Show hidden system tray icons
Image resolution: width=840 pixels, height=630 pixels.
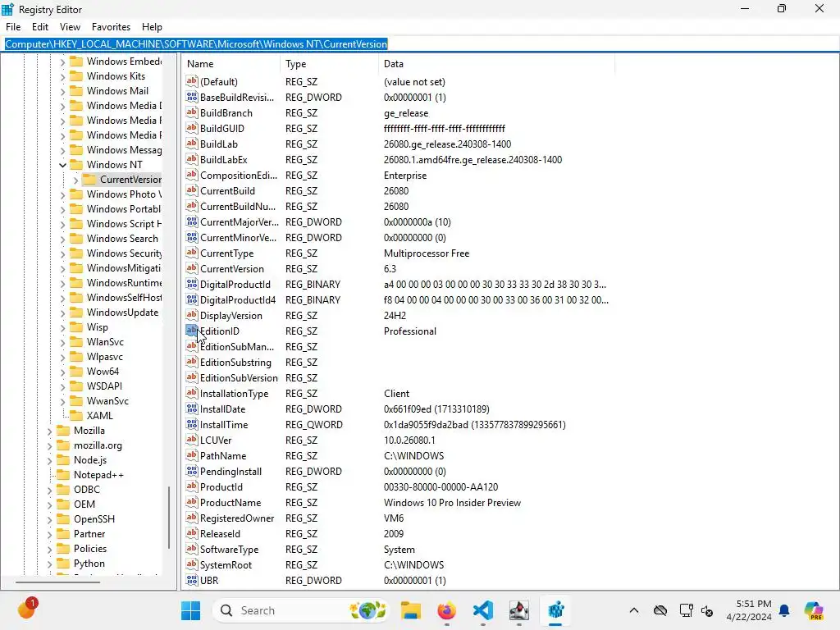click(634, 610)
